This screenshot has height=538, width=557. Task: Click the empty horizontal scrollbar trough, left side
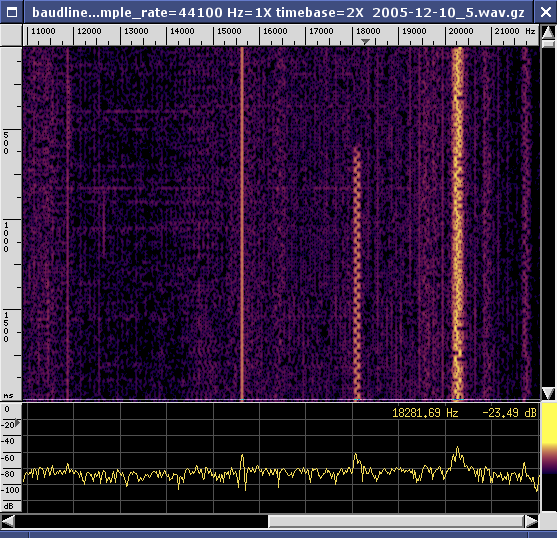141,522
